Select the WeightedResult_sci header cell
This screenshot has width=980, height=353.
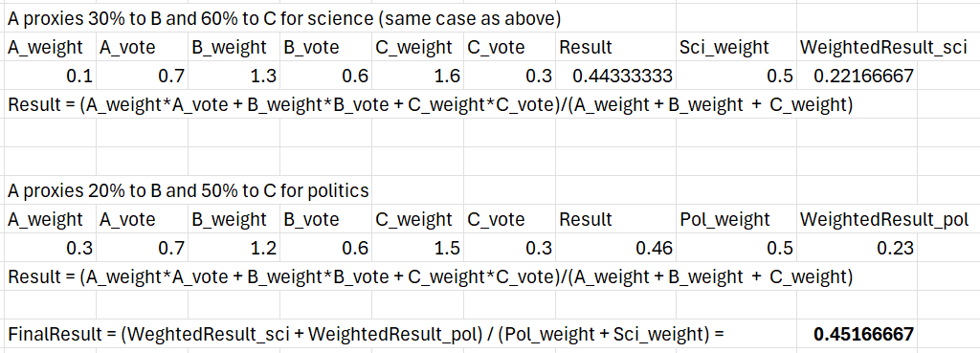[x=887, y=48]
